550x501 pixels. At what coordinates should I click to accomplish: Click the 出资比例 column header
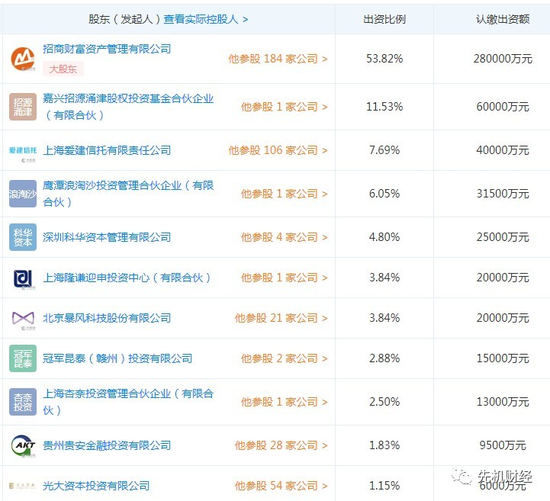pos(384,19)
